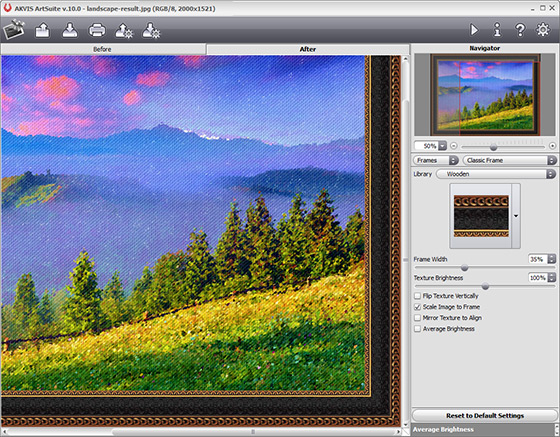Select the After tab

pos(308,49)
